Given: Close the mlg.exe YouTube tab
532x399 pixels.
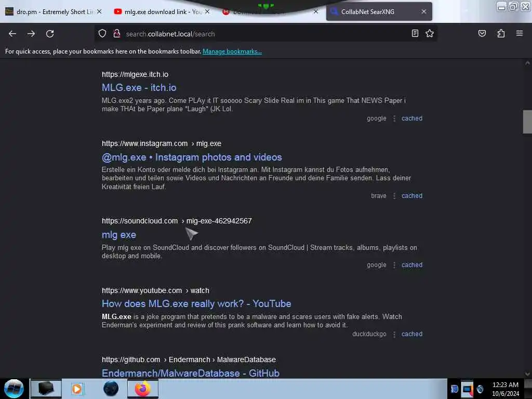Looking at the screenshot, I should [x=207, y=11].
